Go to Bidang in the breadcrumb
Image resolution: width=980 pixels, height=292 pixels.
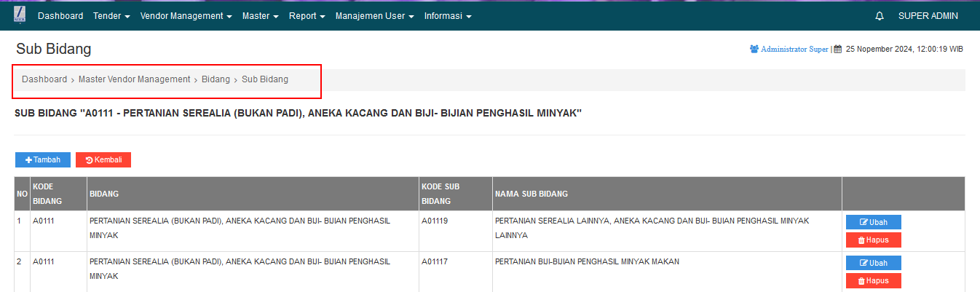coord(216,79)
